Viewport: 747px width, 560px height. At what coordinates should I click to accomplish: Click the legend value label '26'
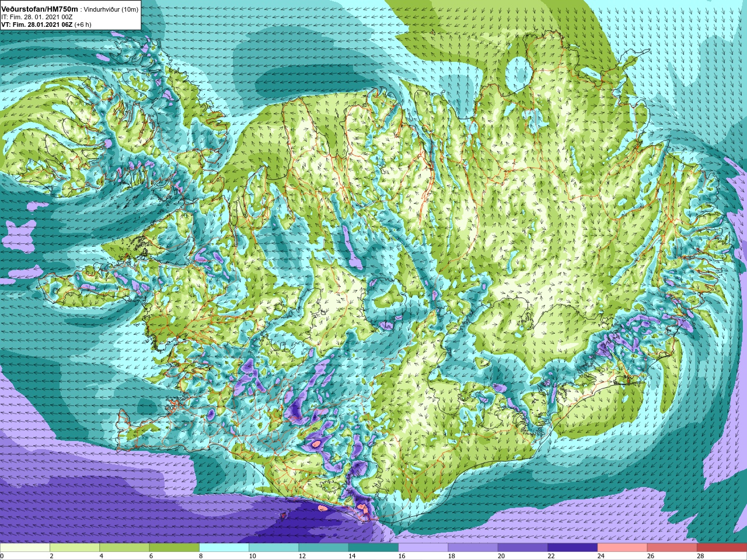tap(651, 556)
